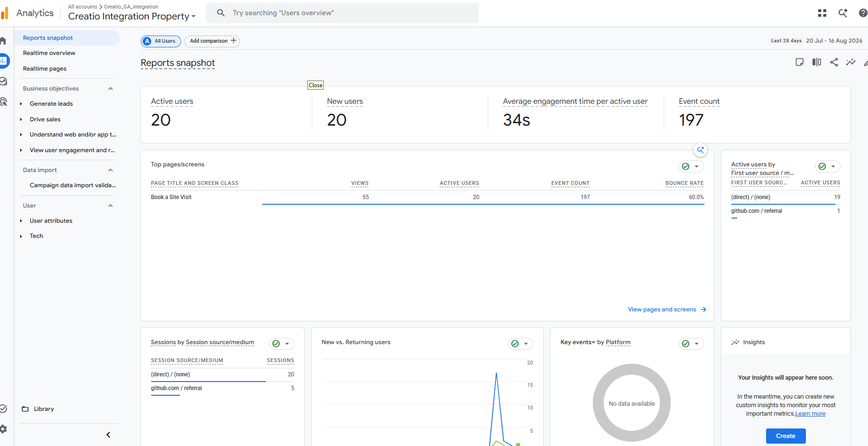Click the customize report note icon
Viewport: 868px width, 446px height.
(x=799, y=62)
